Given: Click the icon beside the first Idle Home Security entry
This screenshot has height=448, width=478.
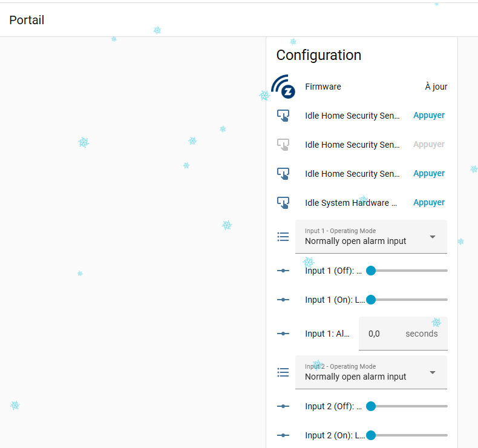Looking at the screenshot, I should (283, 116).
